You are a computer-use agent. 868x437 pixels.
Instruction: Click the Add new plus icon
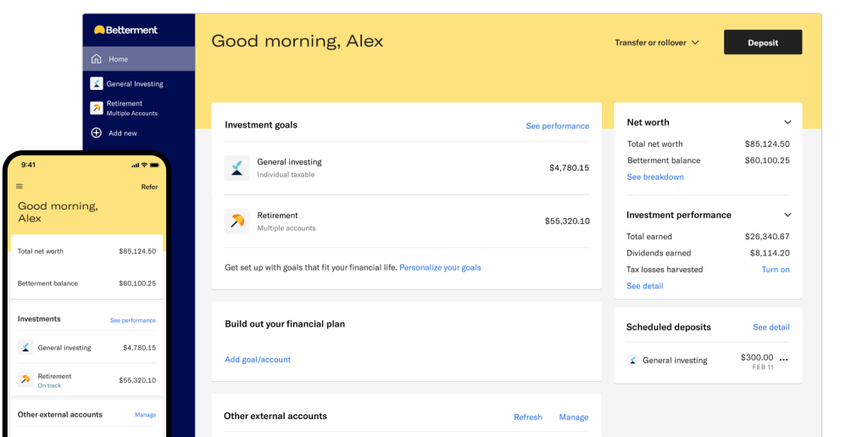[x=97, y=133]
